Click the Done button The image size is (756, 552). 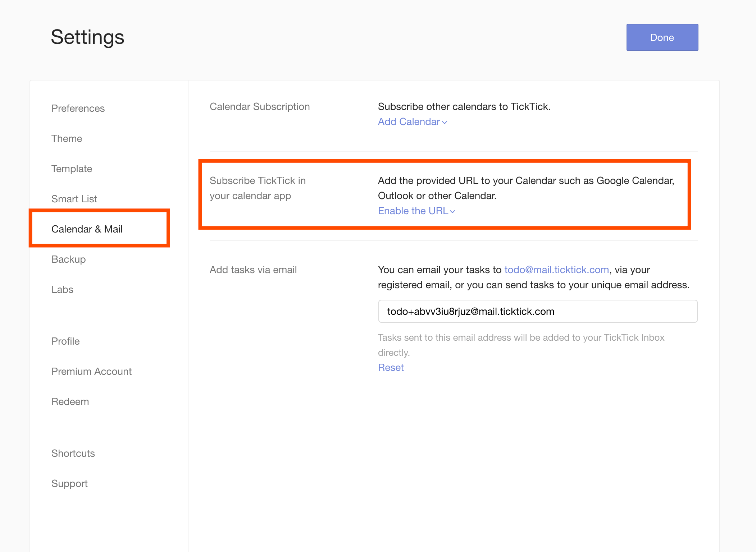pos(662,37)
